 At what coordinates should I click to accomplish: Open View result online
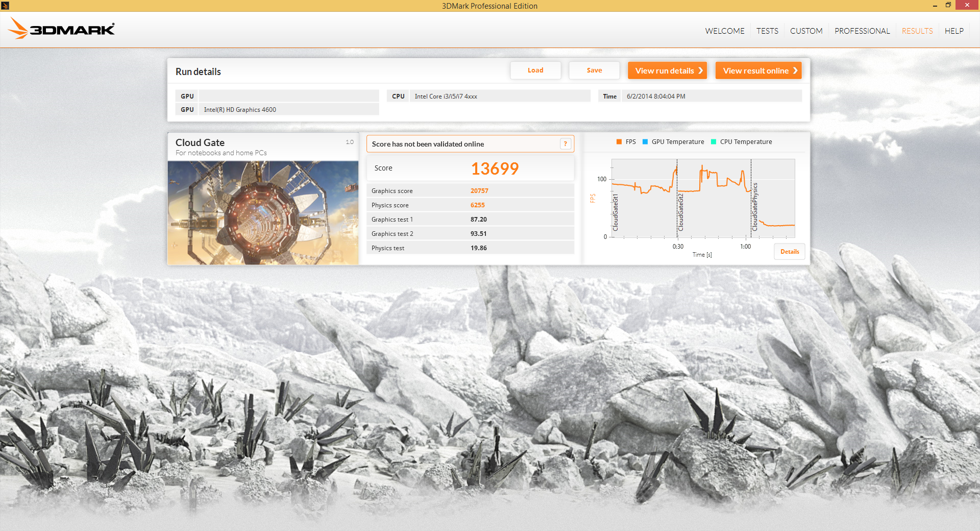[758, 70]
